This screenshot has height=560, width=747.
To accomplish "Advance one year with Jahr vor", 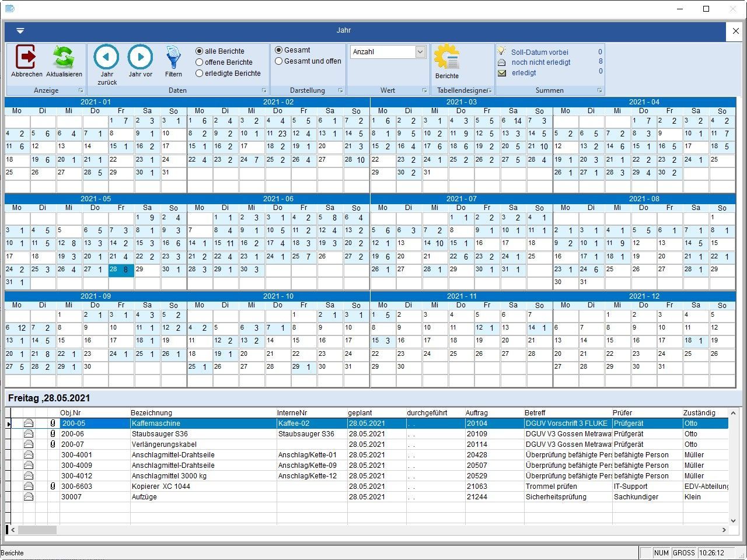I will (140, 57).
